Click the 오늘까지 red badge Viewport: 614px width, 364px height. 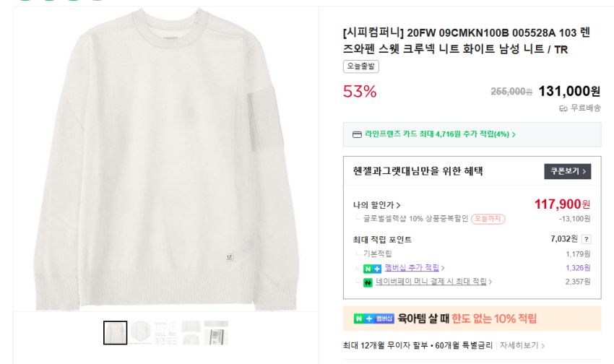pos(488,219)
